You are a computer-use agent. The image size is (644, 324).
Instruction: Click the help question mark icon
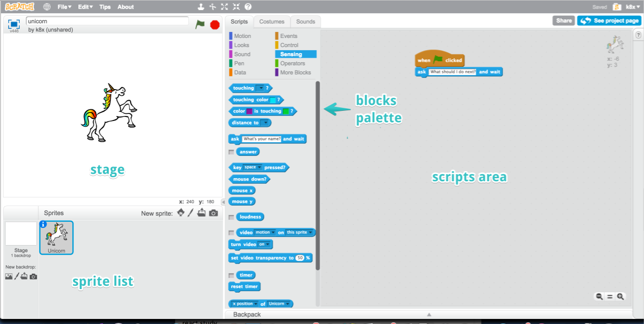pyautogui.click(x=248, y=7)
